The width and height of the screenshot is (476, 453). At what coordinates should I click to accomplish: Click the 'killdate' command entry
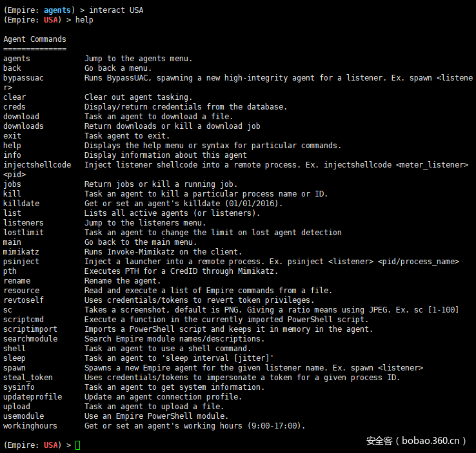(x=21, y=204)
